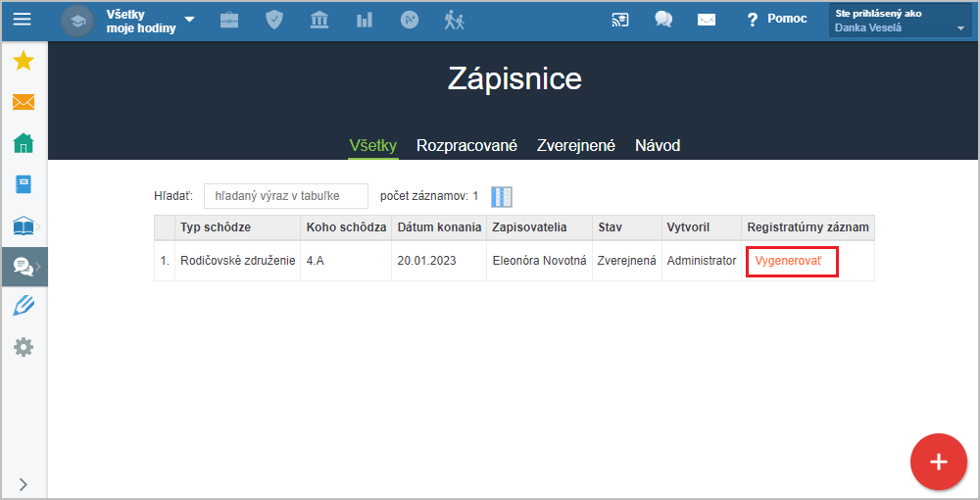The height and width of the screenshot is (500, 980).
Task: Switch to the Všetky tab
Action: [x=373, y=146]
